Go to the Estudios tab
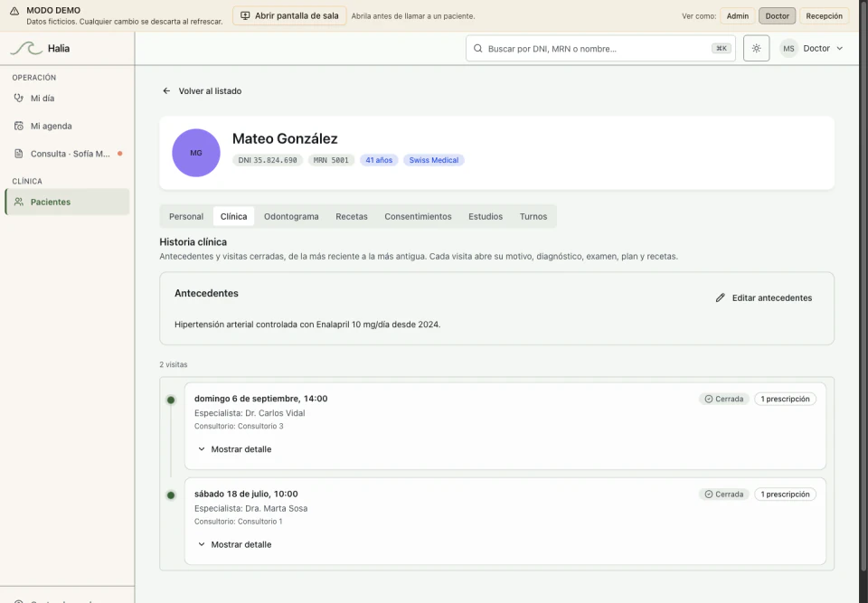 pos(486,216)
